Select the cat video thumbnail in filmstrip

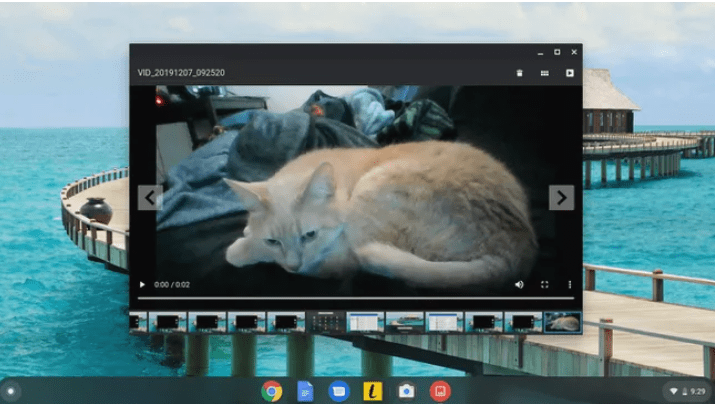tap(563, 323)
